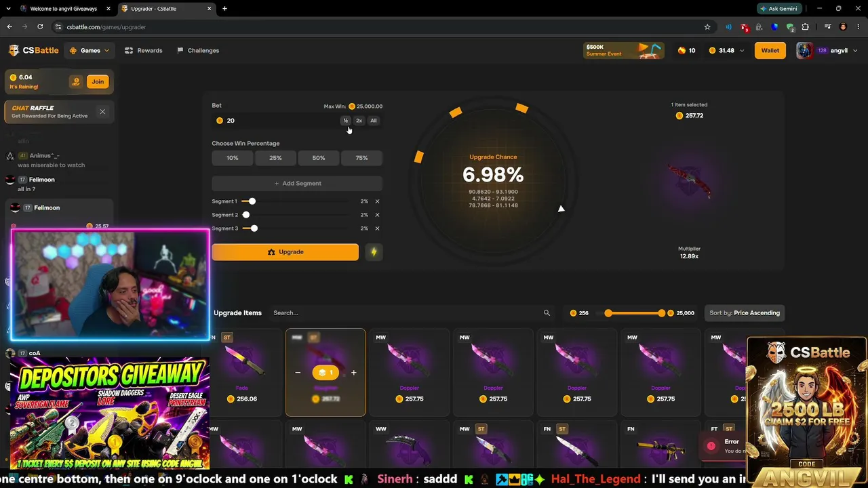868x488 pixels.
Task: Click the Segment 2 slider handle
Action: [x=246, y=215]
